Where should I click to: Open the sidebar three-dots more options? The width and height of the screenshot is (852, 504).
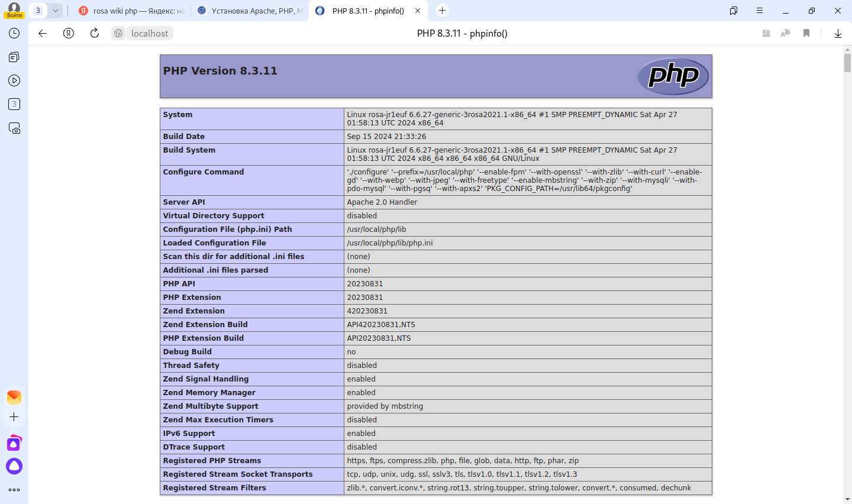point(14,490)
